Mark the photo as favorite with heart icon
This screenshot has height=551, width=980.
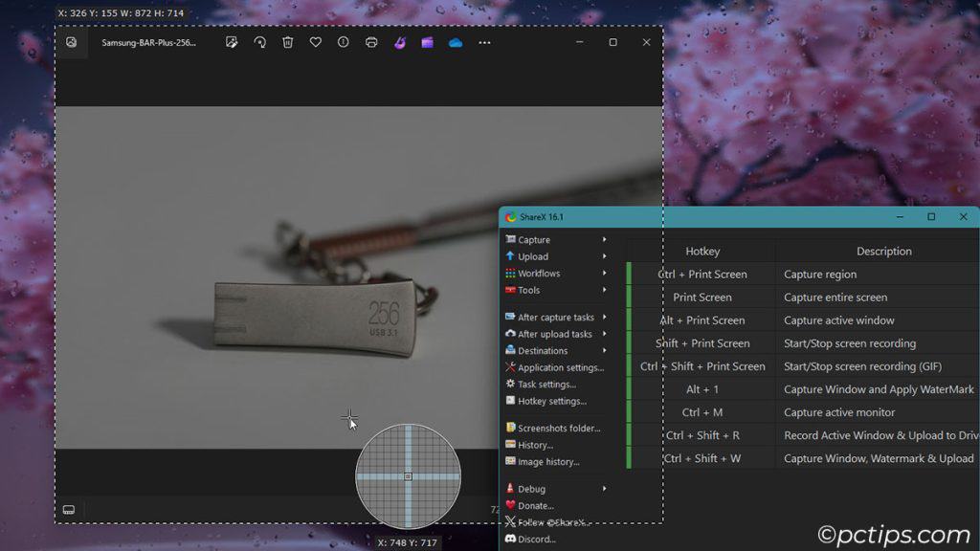tap(315, 42)
